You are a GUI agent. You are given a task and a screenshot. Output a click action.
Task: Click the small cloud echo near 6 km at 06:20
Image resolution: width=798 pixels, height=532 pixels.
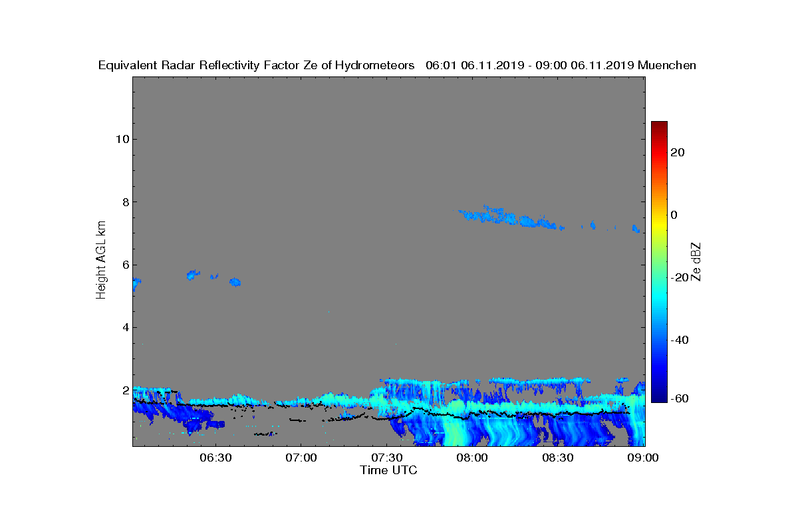click(193, 274)
